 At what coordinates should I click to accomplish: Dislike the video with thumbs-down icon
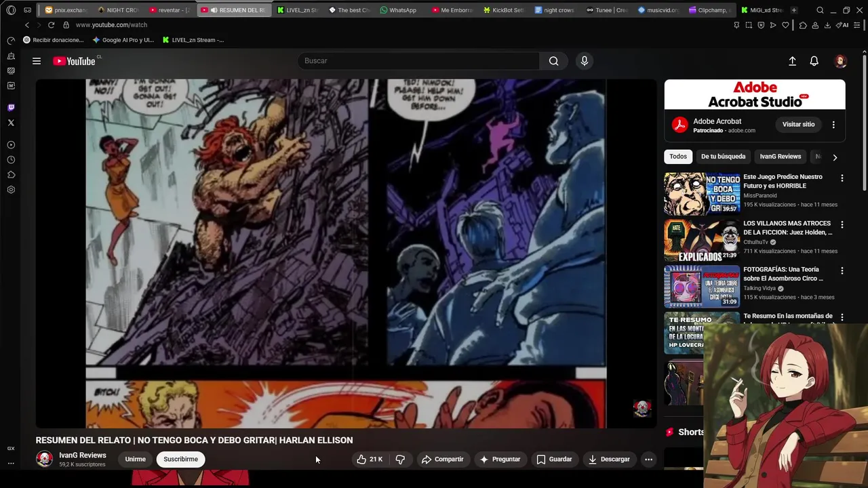[x=400, y=460]
